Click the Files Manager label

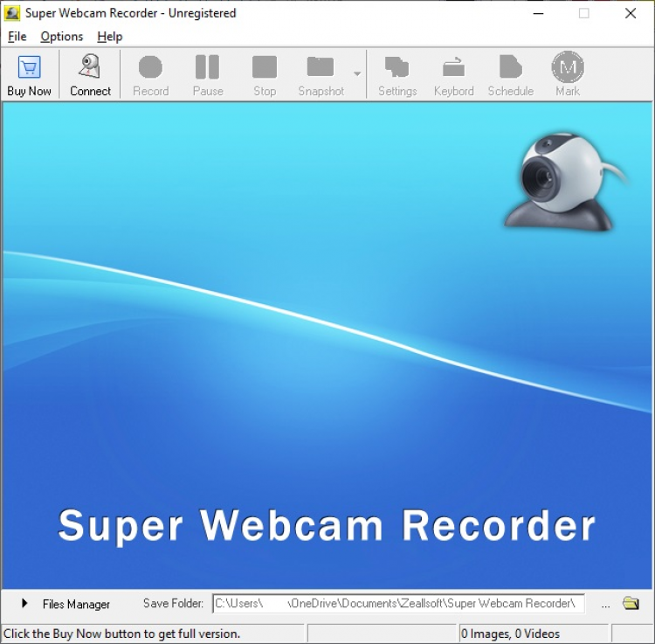tap(76, 605)
